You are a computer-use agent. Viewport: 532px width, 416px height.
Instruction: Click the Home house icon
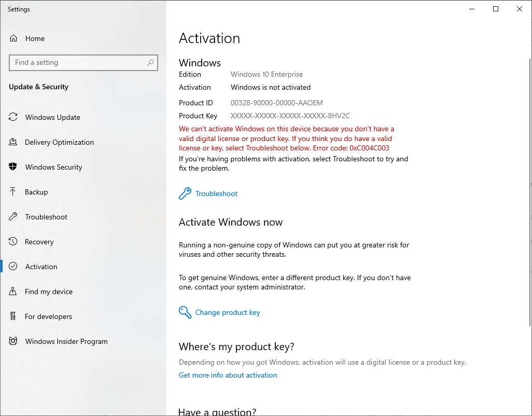point(13,38)
